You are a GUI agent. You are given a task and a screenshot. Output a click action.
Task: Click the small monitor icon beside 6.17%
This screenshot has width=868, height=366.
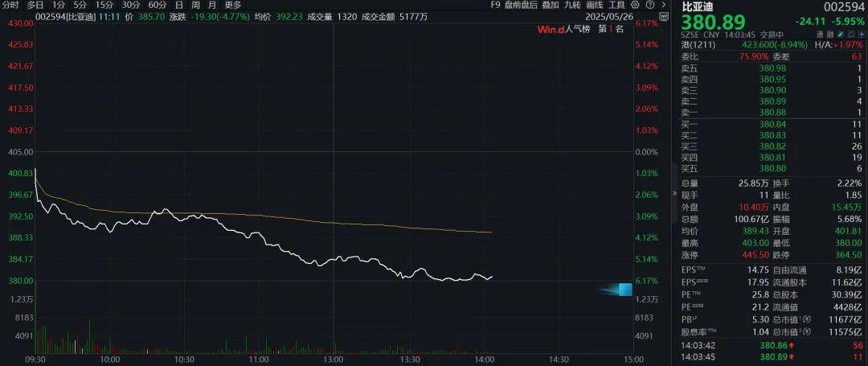click(x=664, y=17)
